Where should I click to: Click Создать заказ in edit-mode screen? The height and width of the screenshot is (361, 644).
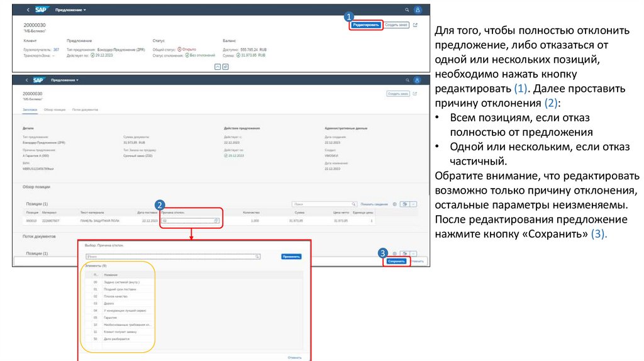pyautogui.click(x=398, y=94)
